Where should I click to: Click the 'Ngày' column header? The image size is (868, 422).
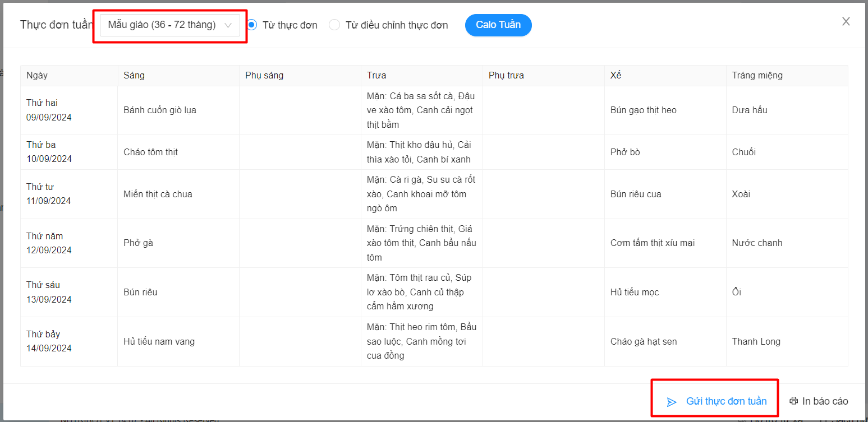click(37, 75)
